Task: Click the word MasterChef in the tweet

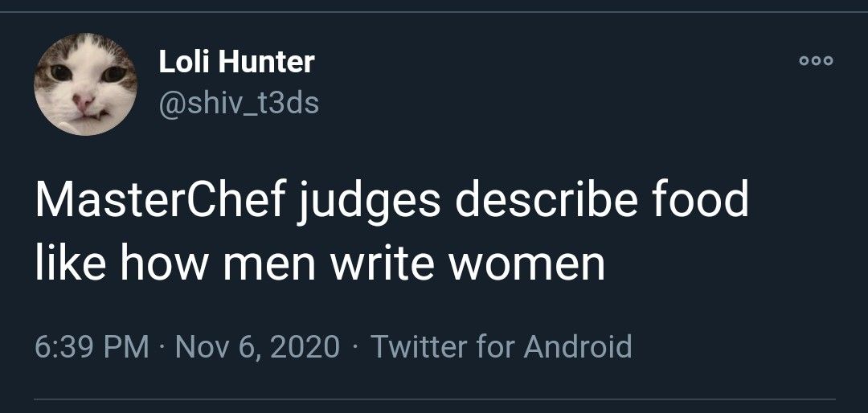Action: tap(159, 200)
